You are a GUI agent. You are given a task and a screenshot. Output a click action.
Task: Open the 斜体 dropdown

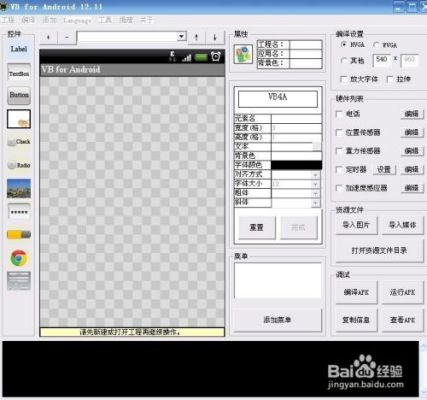315,203
